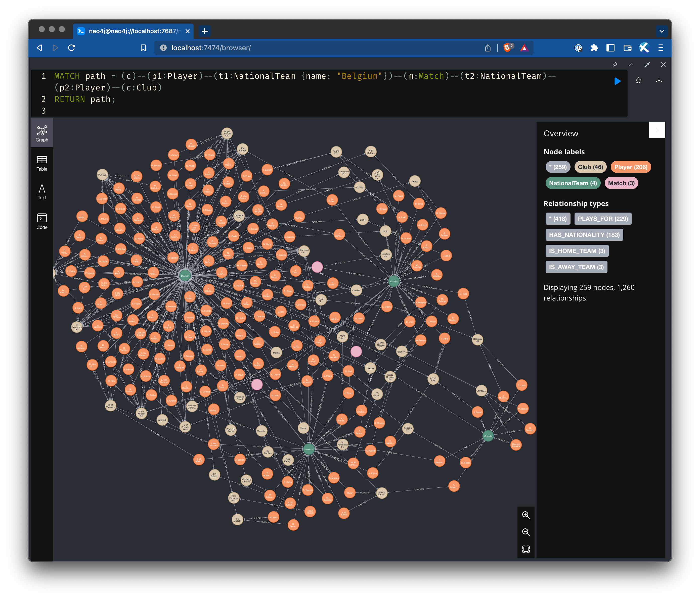Download the query result
The image size is (700, 599).
659,80
